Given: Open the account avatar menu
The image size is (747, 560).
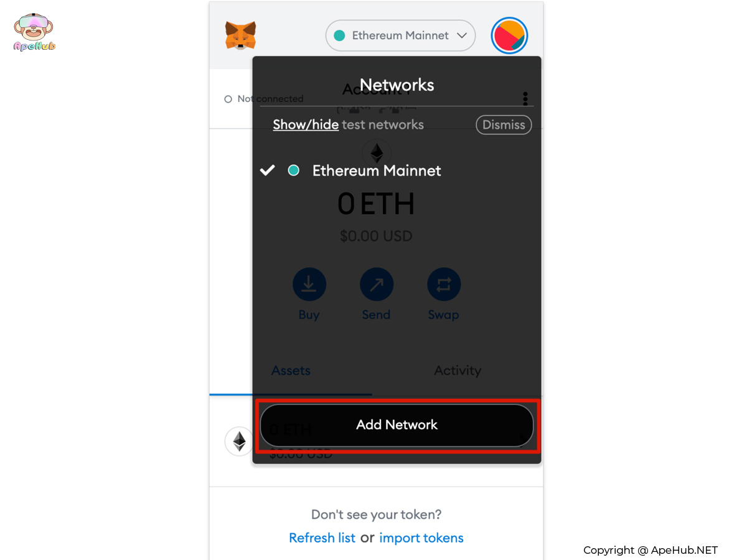Looking at the screenshot, I should coord(509,35).
